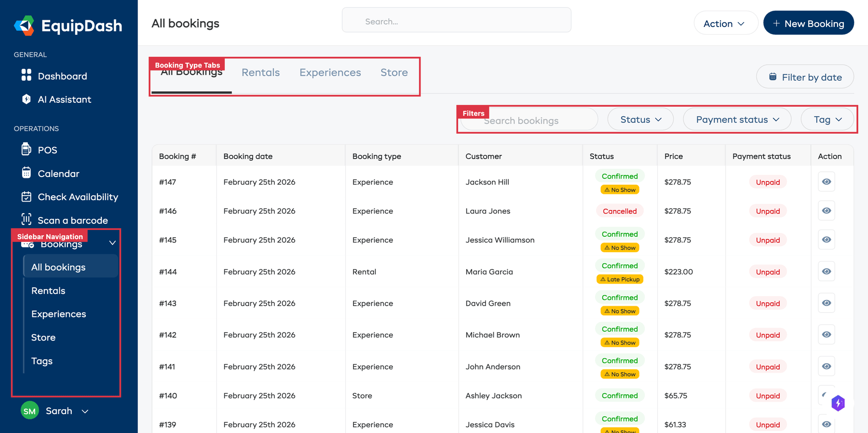View booking #144 via eye icon
Screen dimensions: 868x433
point(827,271)
